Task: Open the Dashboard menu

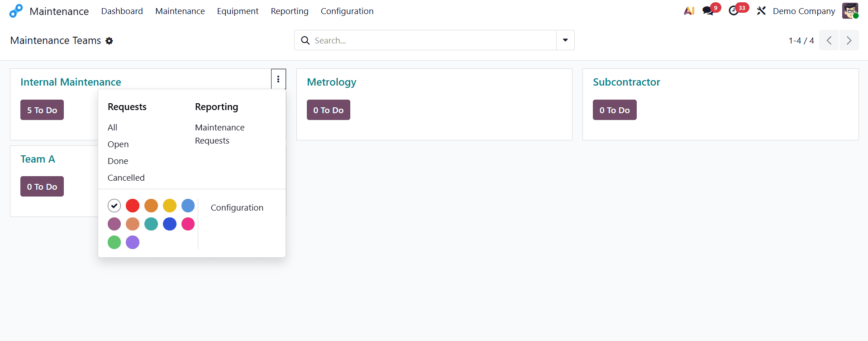Action: coord(122,11)
